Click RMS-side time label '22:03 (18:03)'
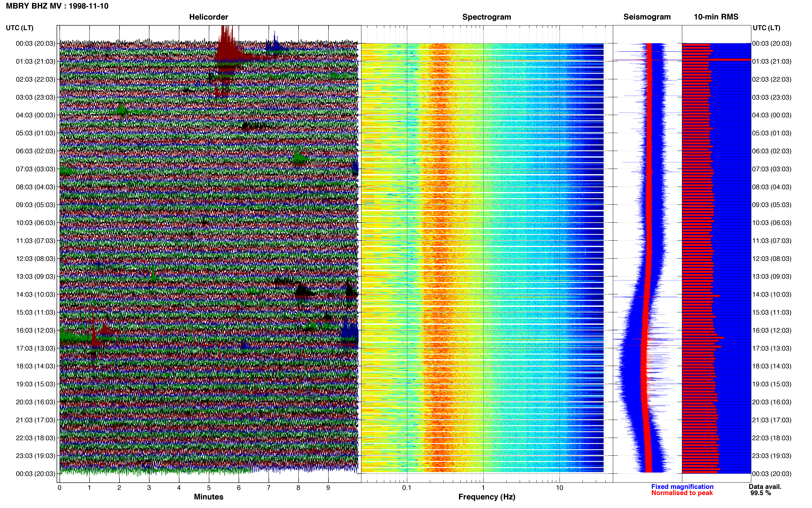Viewport: 812px width, 508px height. pos(772,438)
